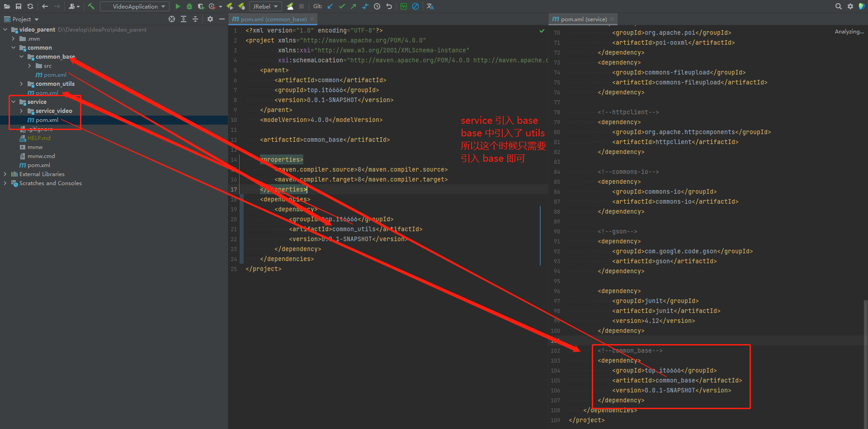Screen dimensions: 868x429
Task: Click the 'Analyzing...' status in the right editor
Action: tap(849, 32)
